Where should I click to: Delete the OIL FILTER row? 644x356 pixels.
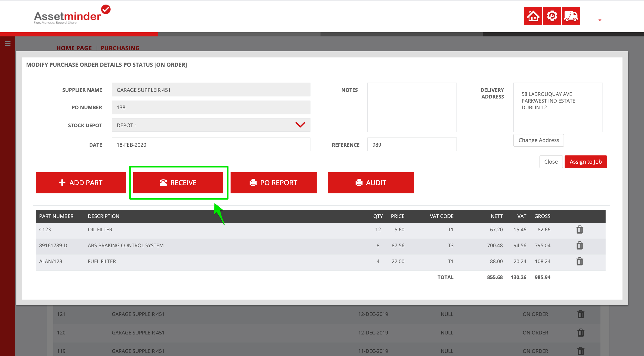579,230
